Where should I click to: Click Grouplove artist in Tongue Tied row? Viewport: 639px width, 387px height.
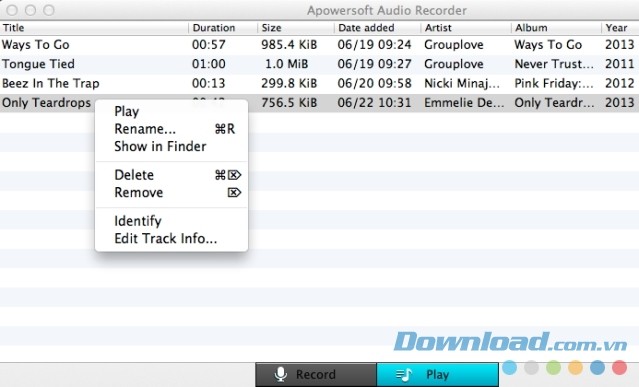454,64
